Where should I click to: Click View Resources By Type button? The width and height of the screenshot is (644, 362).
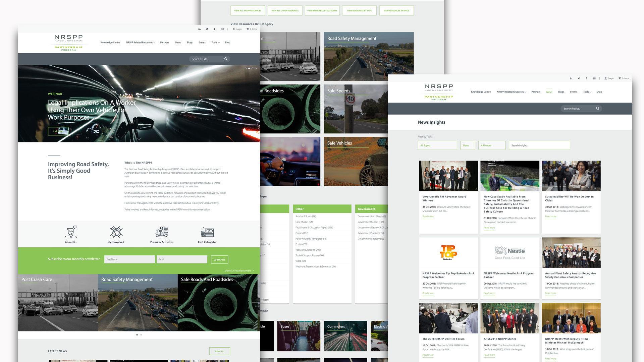pyautogui.click(x=359, y=11)
